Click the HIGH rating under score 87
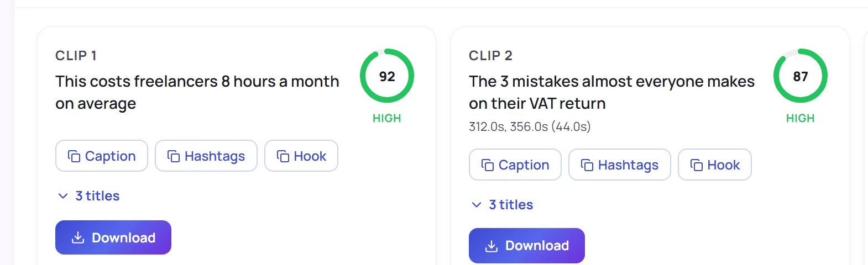868x265 pixels. tap(801, 118)
